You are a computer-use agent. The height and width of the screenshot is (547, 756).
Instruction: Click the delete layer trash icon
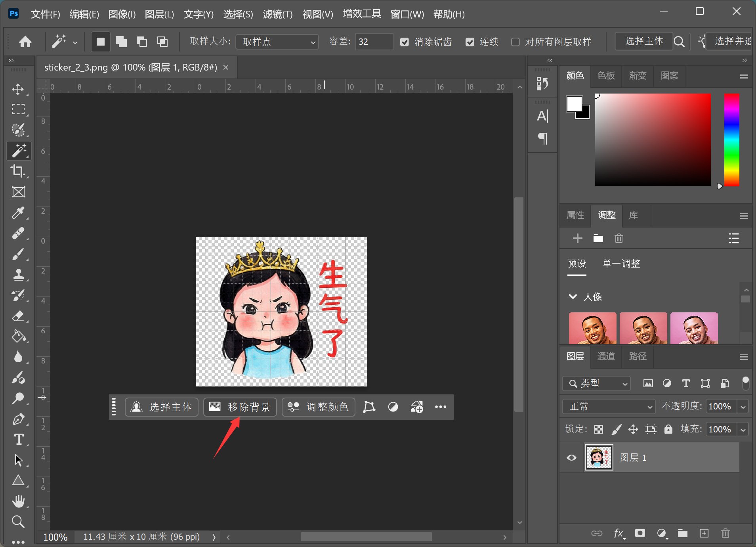click(725, 533)
